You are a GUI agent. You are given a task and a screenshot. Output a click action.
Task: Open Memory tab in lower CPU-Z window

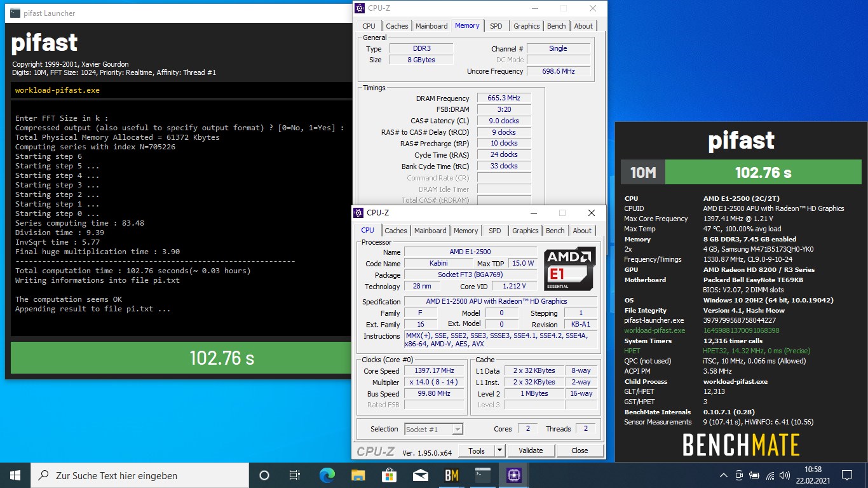pos(466,231)
